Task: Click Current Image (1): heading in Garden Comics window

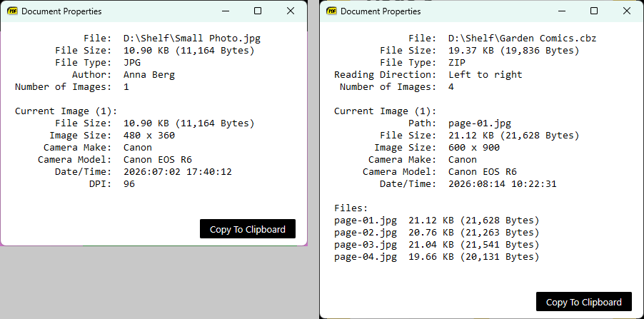Action: point(386,111)
